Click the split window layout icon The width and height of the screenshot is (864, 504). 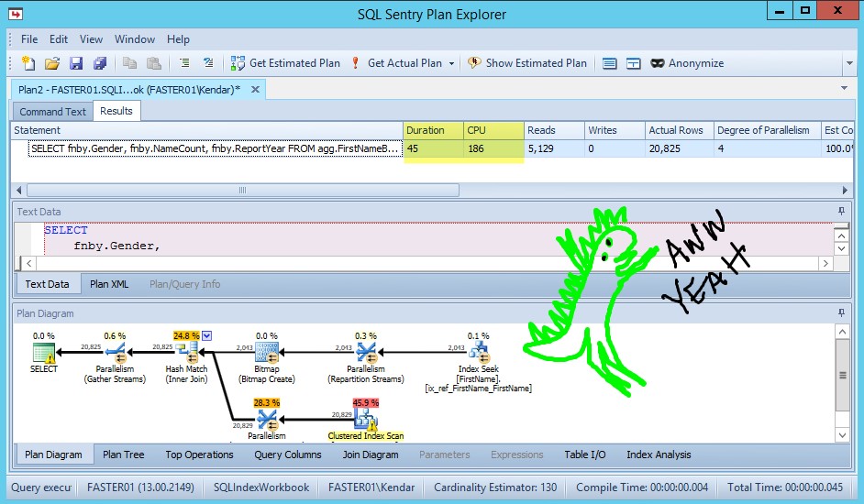click(x=634, y=63)
